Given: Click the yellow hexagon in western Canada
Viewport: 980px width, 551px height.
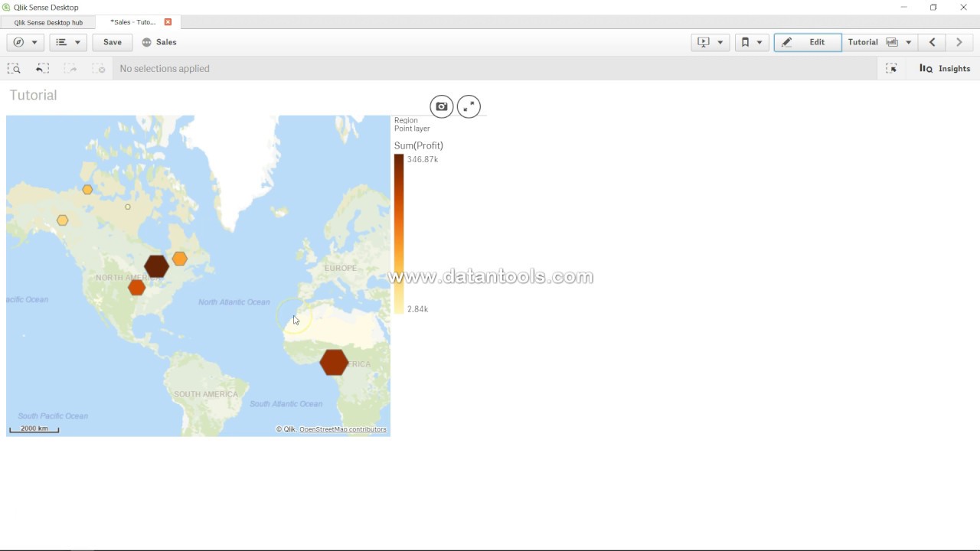Looking at the screenshot, I should pyautogui.click(x=63, y=220).
